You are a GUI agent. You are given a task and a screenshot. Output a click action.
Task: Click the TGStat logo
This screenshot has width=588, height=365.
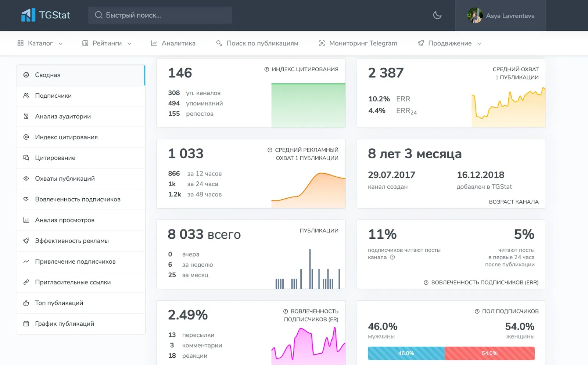[x=46, y=15]
